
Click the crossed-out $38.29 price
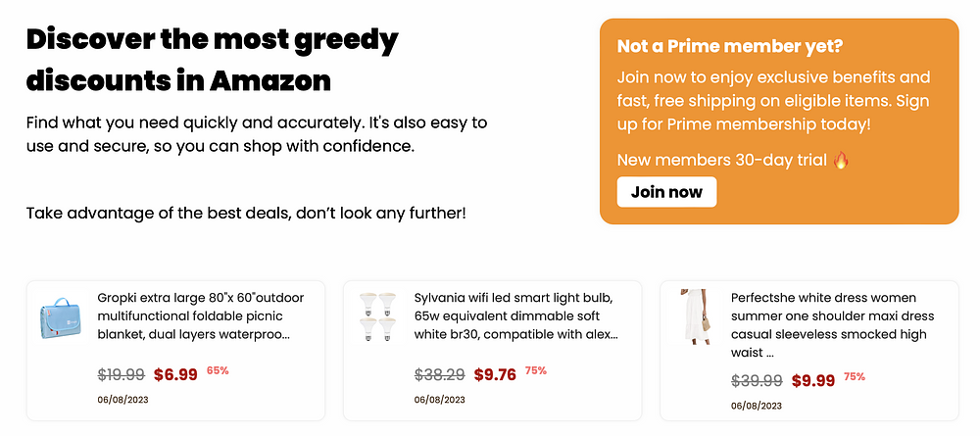439,374
